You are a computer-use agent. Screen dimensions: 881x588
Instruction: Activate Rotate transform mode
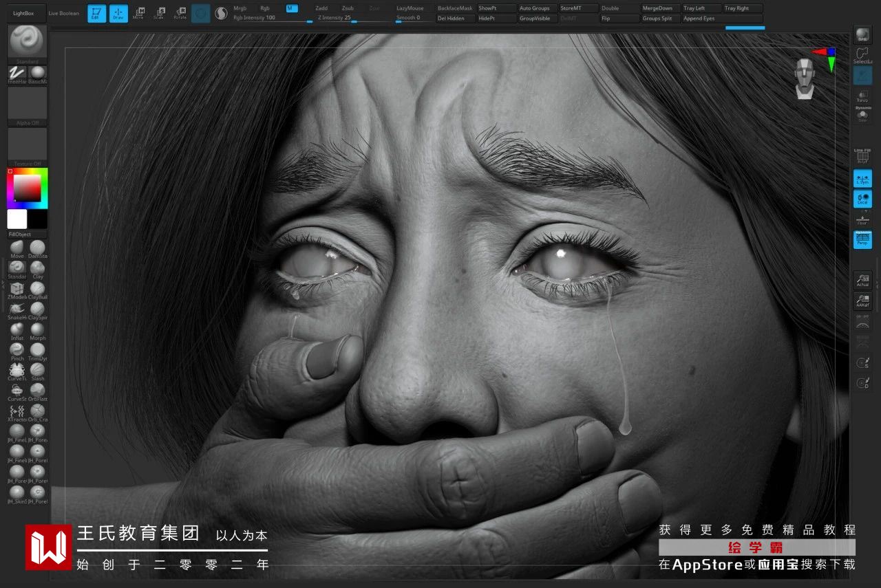tap(180, 13)
